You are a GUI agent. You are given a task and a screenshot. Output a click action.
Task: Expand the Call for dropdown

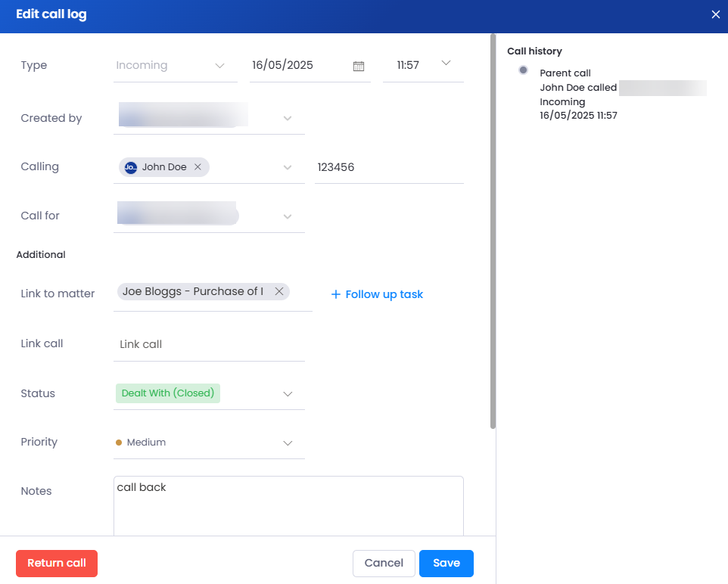point(288,216)
